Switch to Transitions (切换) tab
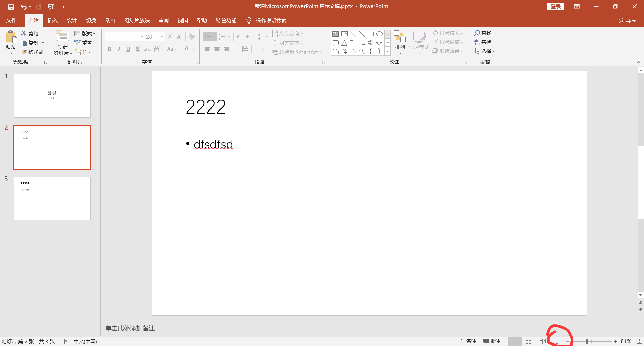This screenshot has width=644, height=346. click(91, 20)
